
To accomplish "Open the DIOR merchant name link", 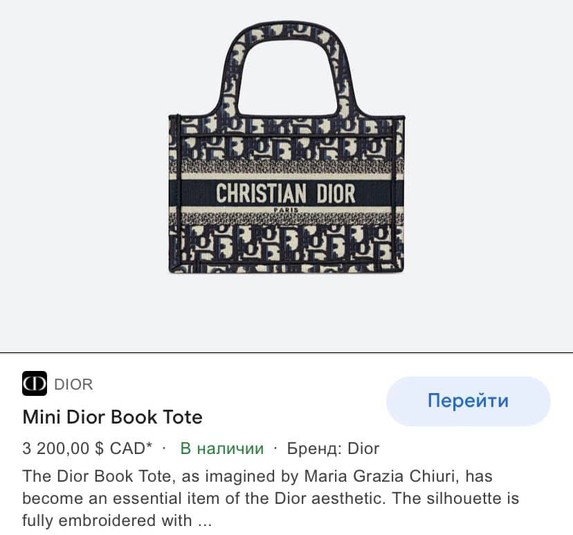I will (x=73, y=384).
